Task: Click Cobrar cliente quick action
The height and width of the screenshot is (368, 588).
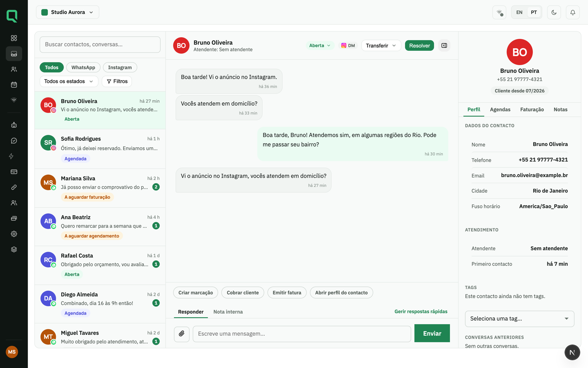Action: click(243, 293)
